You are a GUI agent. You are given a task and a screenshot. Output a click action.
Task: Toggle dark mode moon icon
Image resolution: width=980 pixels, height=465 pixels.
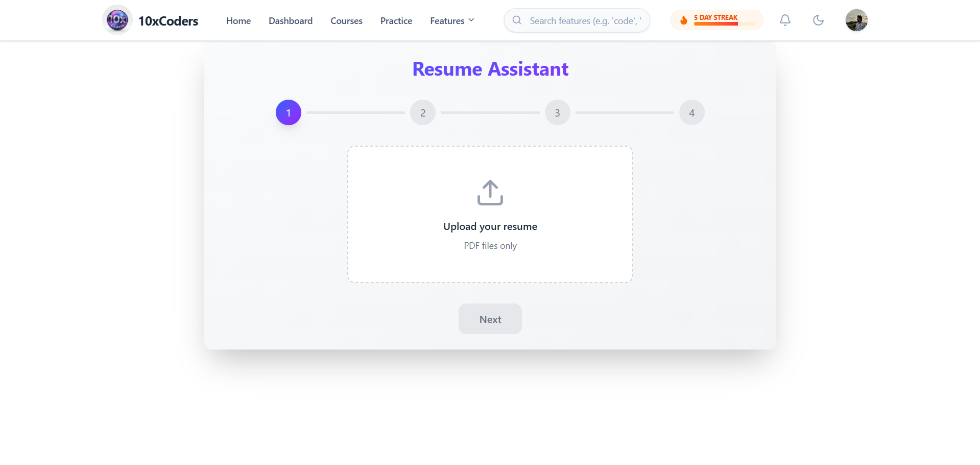[818, 20]
